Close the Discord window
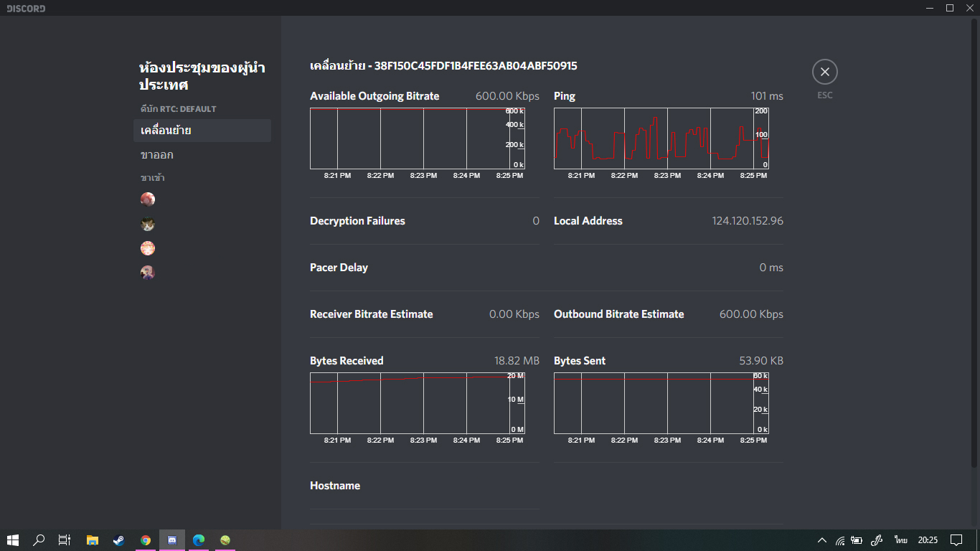The height and width of the screenshot is (551, 980). coord(970,8)
